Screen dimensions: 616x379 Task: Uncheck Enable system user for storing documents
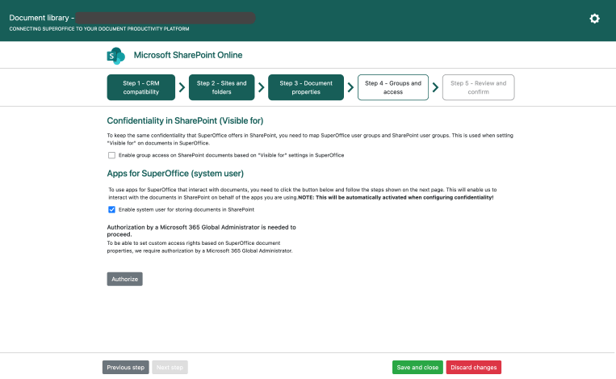112,209
